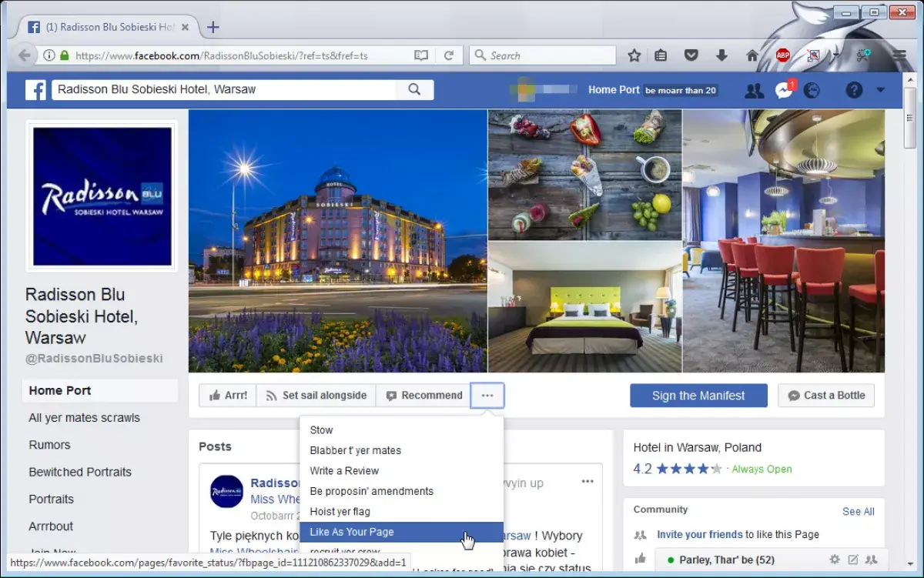The image size is (924, 578).
Task: Click the Adblock Plus ABP icon
Action: pyautogui.click(x=783, y=55)
